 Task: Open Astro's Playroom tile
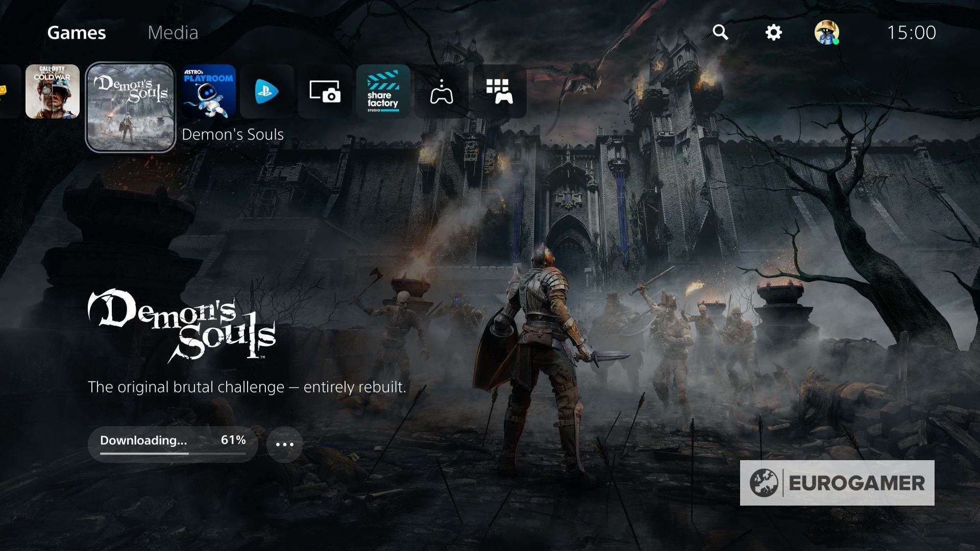(x=209, y=91)
